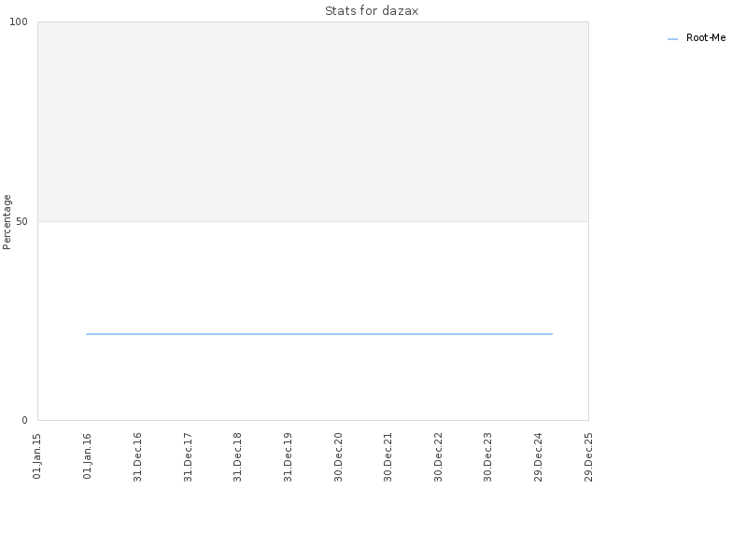Click the 01.Jan.16 x-axis label
Viewport: 747px width, 560px height.
tap(87, 456)
